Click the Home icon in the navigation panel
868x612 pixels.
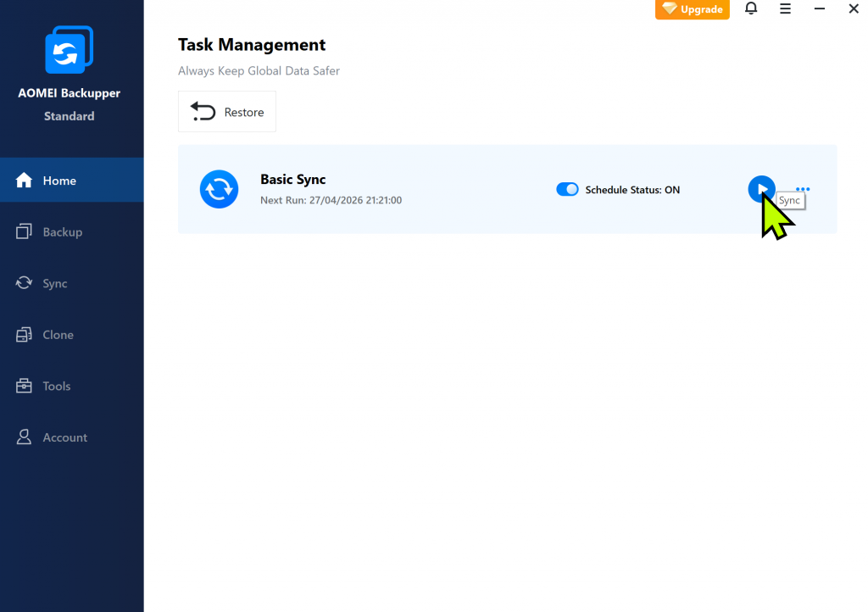click(24, 180)
